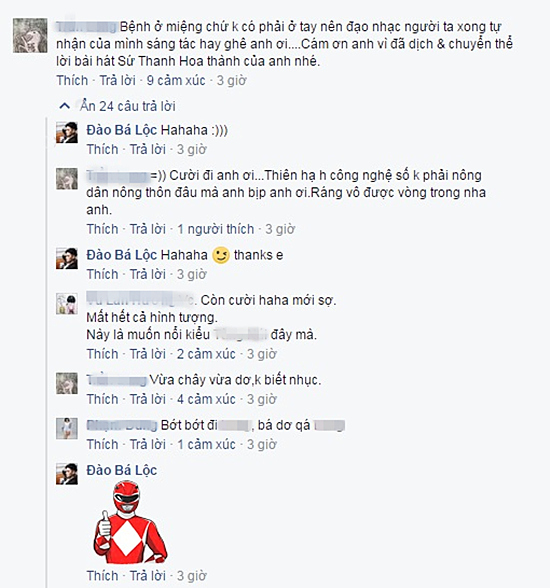Screen dimensions: 550x588
Task: Reply to top comment via Trả lời
Action: click(x=117, y=80)
